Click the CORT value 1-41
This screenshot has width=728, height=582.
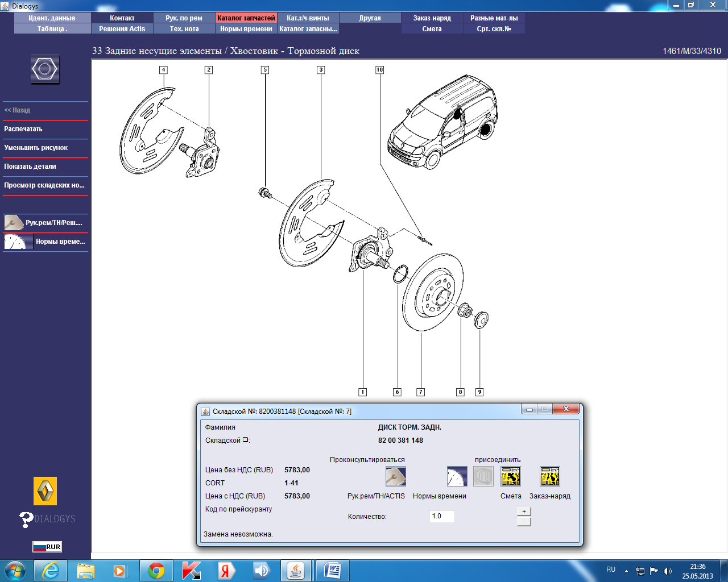[x=291, y=483]
